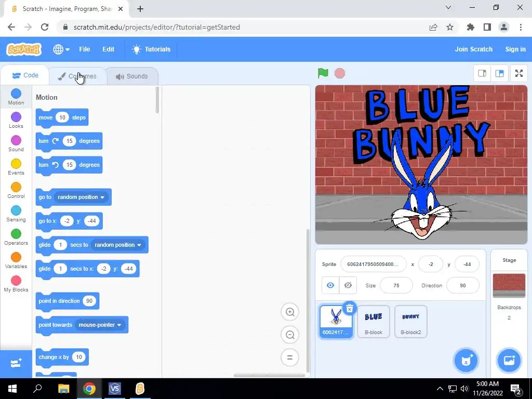
Task: Select the Motion block category
Action: coord(16,97)
